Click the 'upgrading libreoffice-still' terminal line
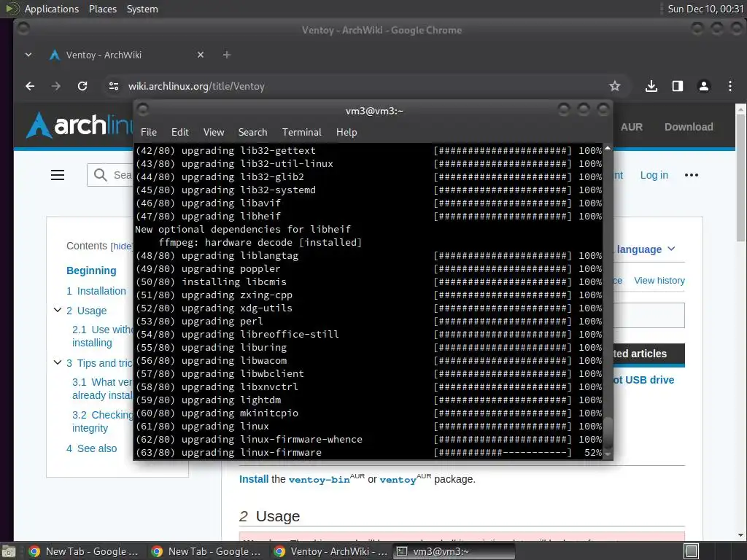 tap(260, 334)
